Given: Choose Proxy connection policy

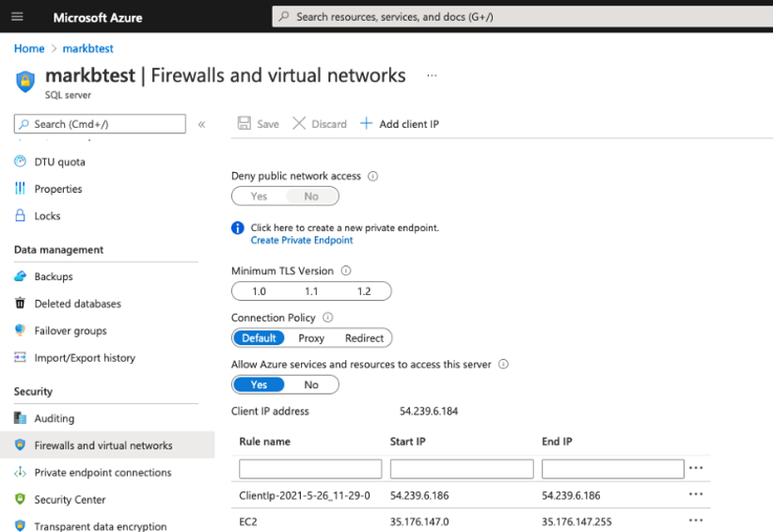Looking at the screenshot, I should [x=311, y=338].
